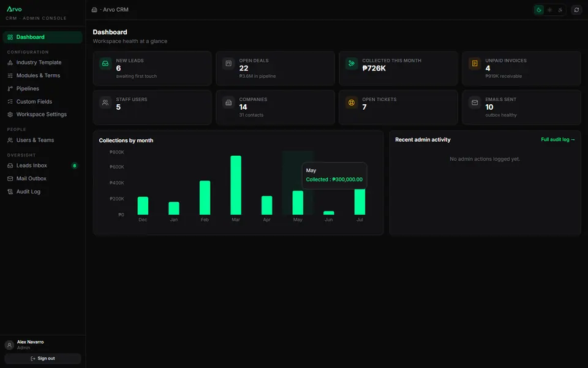
Task: Open the Dashboard page in sidebar
Action: [42, 37]
